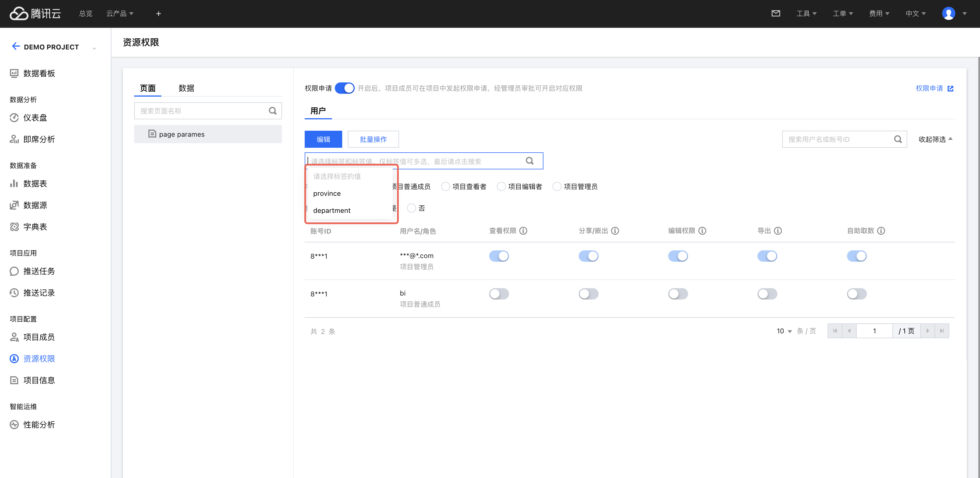This screenshot has width=980, height=478.
Task: Click the 批量操作 button
Action: click(x=373, y=139)
